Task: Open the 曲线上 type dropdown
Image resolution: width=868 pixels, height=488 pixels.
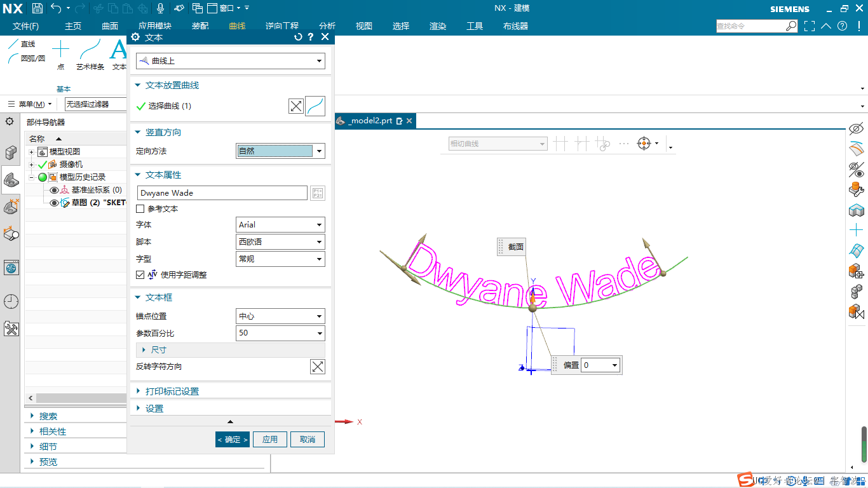Action: click(231, 61)
